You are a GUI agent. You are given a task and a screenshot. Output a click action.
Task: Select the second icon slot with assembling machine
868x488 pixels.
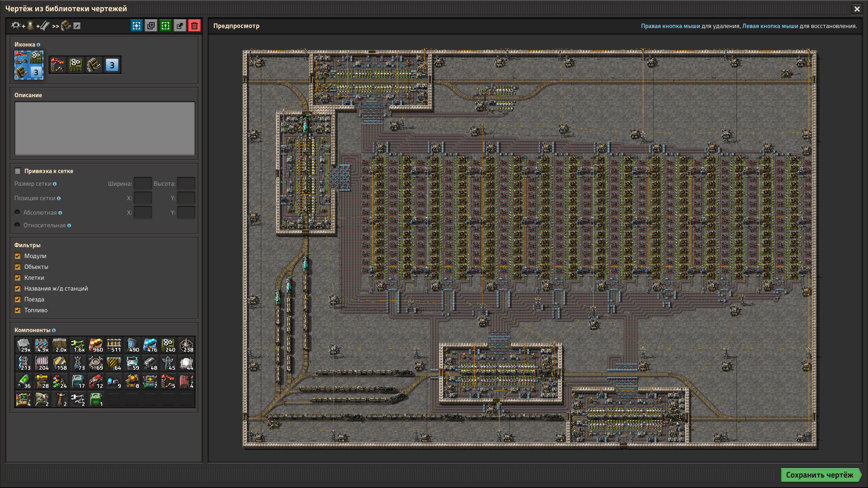(76, 65)
